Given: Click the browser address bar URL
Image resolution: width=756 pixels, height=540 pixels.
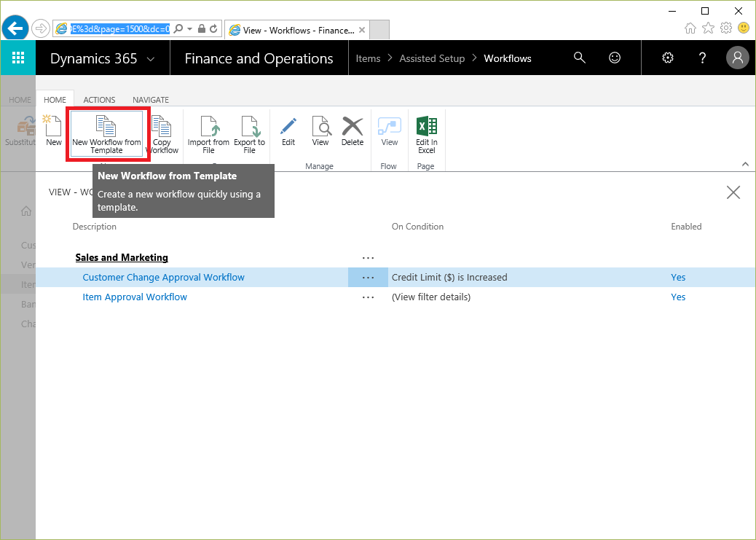Looking at the screenshot, I should tap(120, 29).
